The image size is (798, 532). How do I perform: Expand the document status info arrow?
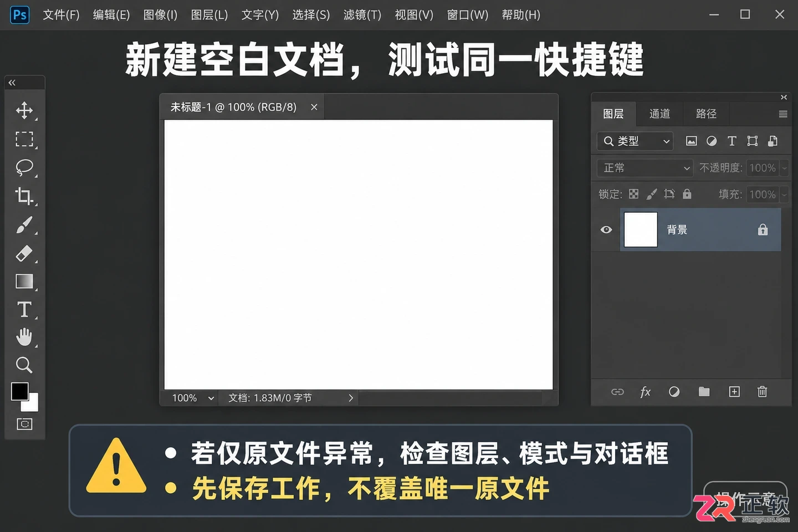[x=351, y=398]
